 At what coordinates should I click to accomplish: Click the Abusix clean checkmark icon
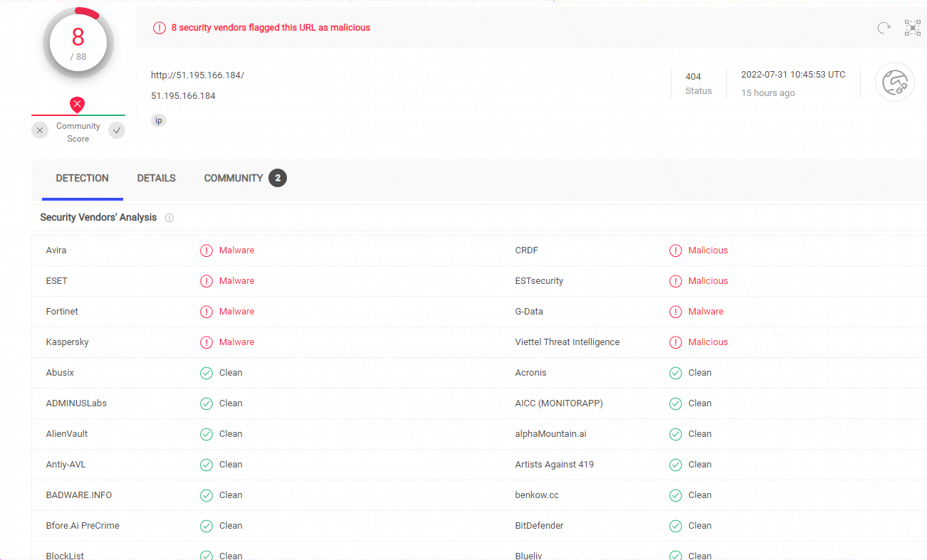(206, 373)
